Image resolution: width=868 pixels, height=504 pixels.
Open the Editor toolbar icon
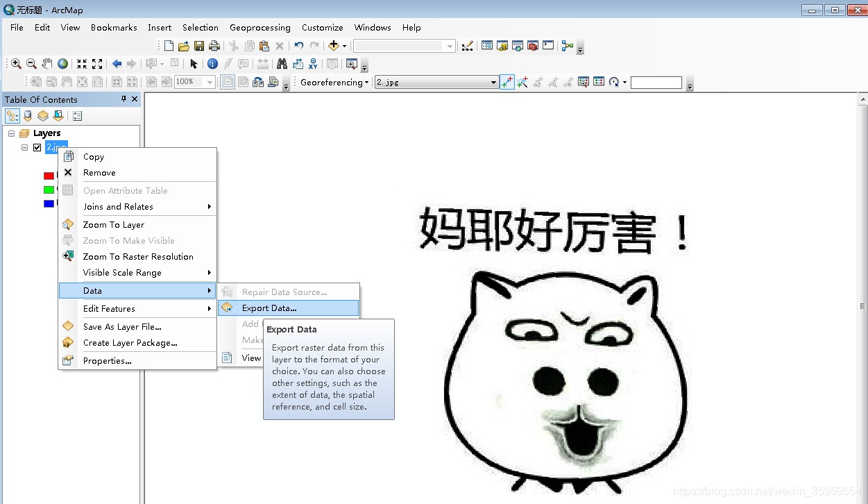(x=468, y=46)
